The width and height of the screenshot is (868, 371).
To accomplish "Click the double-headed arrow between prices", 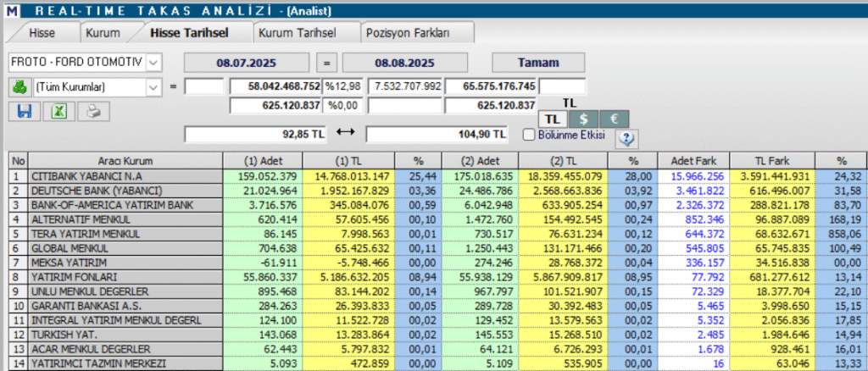I will pyautogui.click(x=346, y=133).
